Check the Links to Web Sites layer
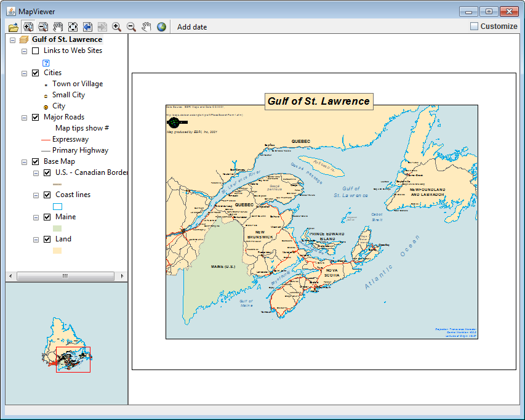Viewport: 525px width, 420px height. coord(36,50)
